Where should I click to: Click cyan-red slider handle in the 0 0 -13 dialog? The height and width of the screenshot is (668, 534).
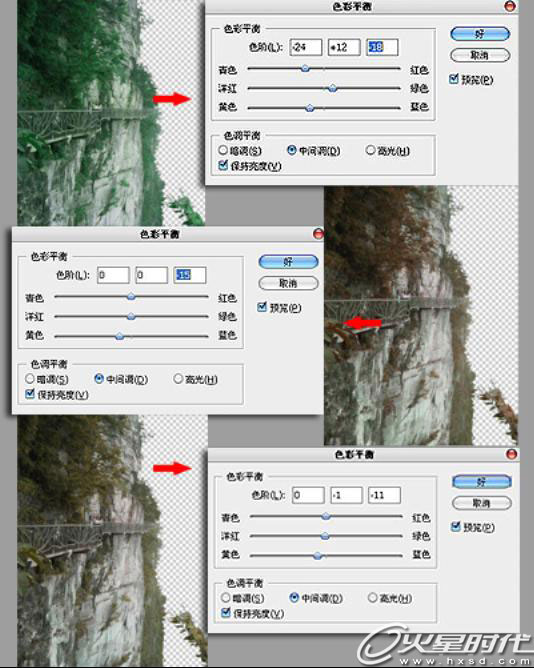(x=131, y=297)
